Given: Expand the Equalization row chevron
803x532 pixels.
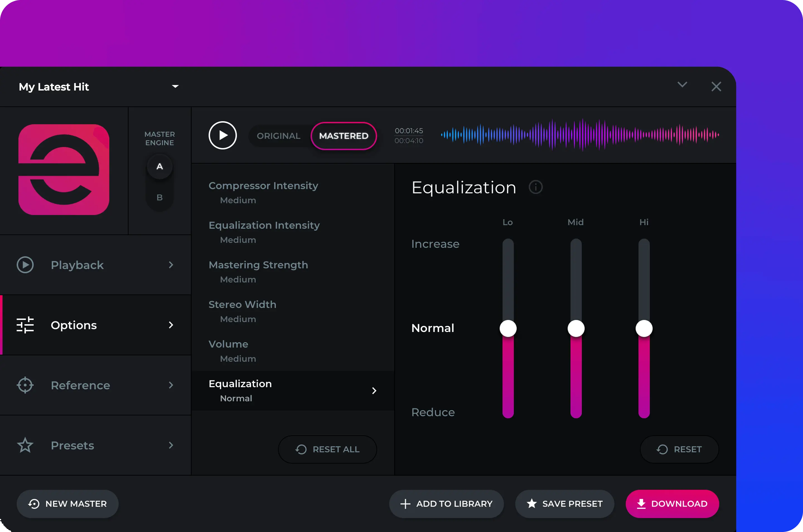Looking at the screenshot, I should click(x=374, y=391).
